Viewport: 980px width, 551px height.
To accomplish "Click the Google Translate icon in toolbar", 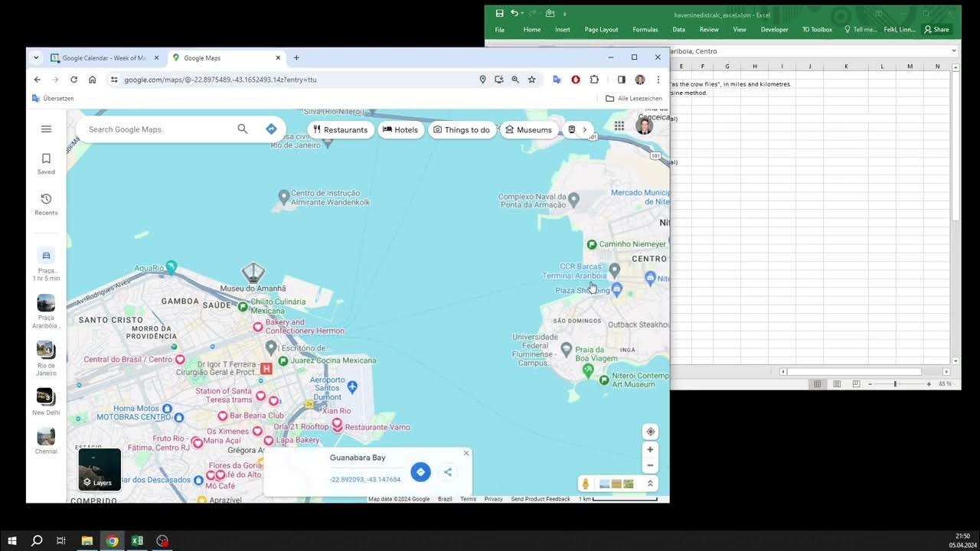I will click(557, 80).
